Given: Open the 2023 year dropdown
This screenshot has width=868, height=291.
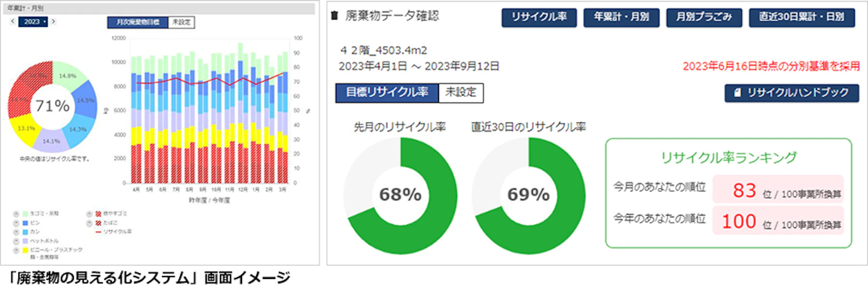Looking at the screenshot, I should pos(33,22).
